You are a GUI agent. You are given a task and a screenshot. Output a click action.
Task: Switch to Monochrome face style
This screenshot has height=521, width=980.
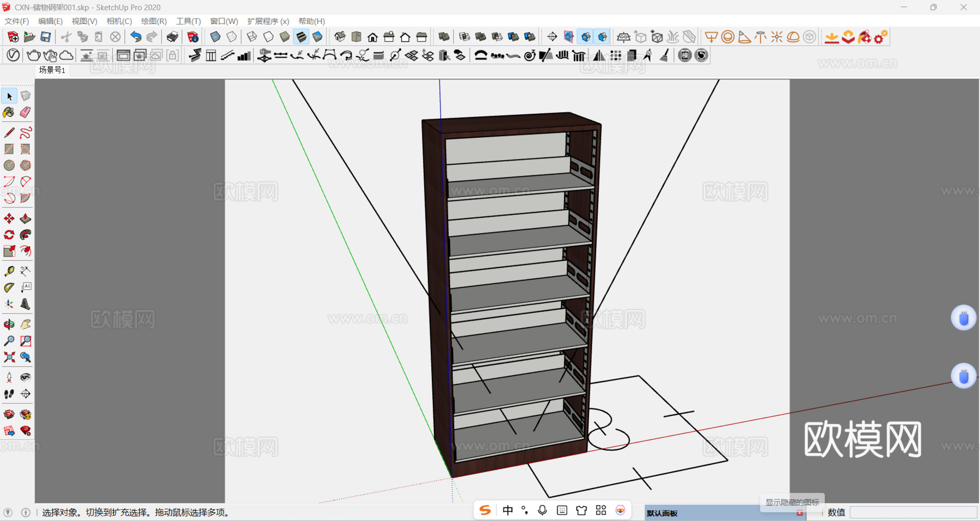coord(317,37)
